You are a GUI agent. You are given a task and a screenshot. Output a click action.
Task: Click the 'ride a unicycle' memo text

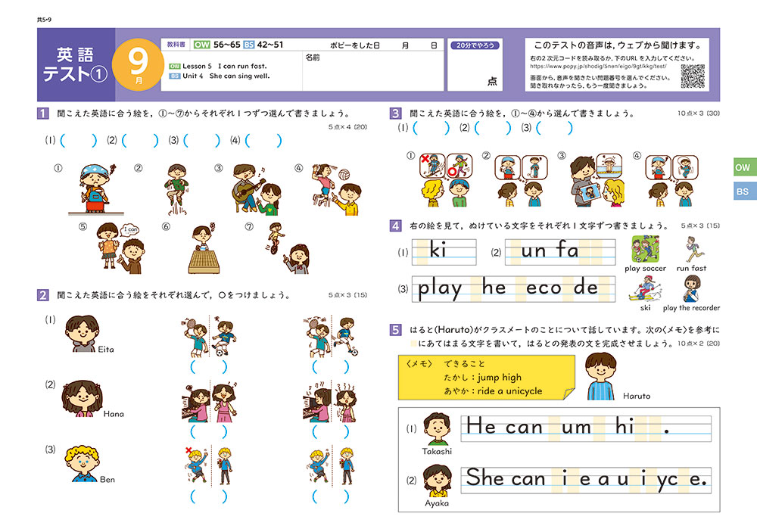pyautogui.click(x=509, y=391)
